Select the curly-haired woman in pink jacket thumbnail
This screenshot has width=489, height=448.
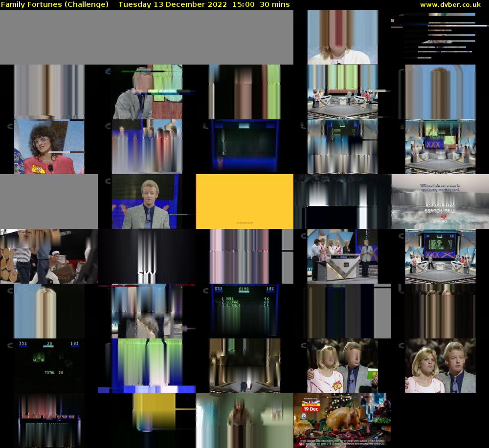coord(49,147)
